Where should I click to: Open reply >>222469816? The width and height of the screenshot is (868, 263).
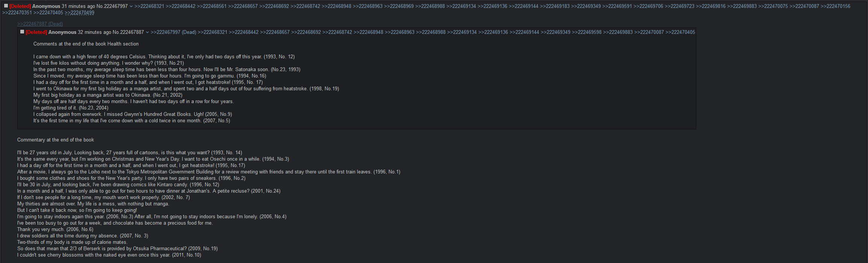pos(711,6)
